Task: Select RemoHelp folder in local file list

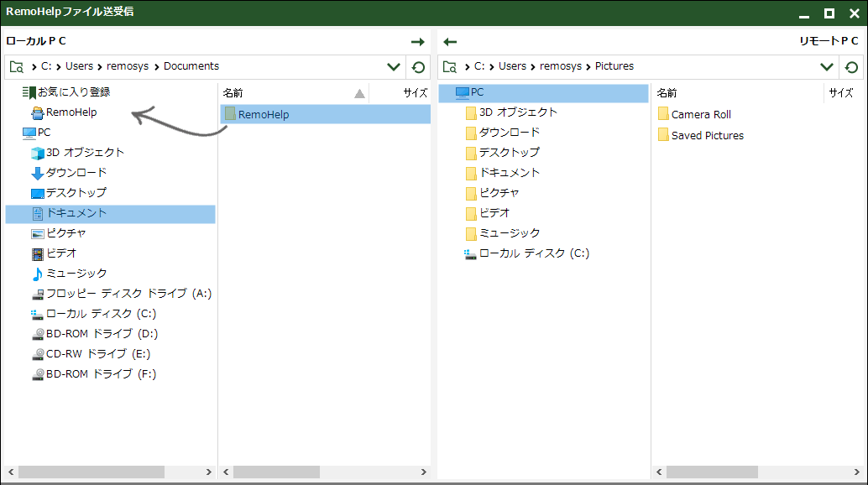Action: (x=326, y=114)
